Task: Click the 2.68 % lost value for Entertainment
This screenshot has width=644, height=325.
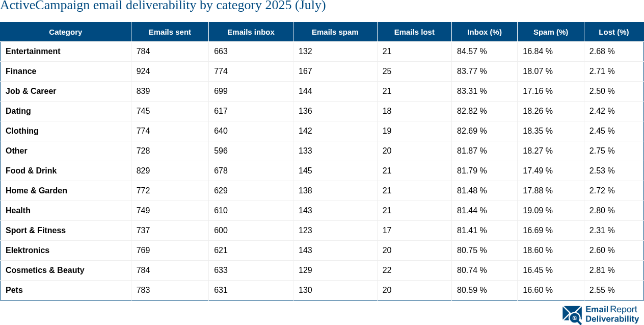Action: click(x=602, y=52)
